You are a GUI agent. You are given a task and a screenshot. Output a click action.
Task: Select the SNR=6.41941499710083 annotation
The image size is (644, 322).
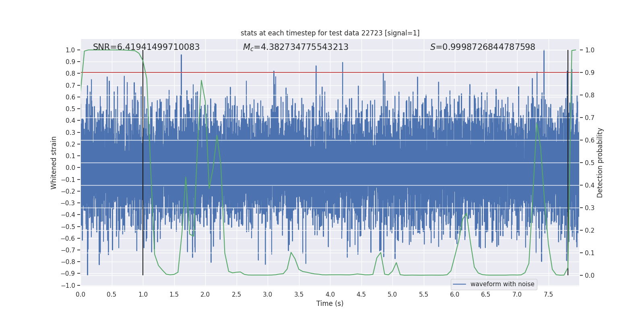click(x=146, y=47)
